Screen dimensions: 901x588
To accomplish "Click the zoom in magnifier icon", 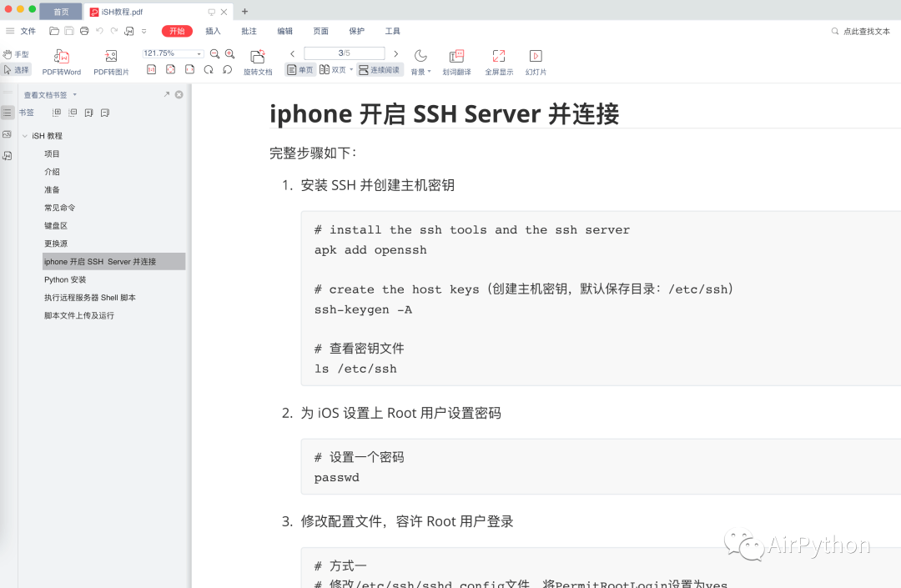I will pos(230,53).
